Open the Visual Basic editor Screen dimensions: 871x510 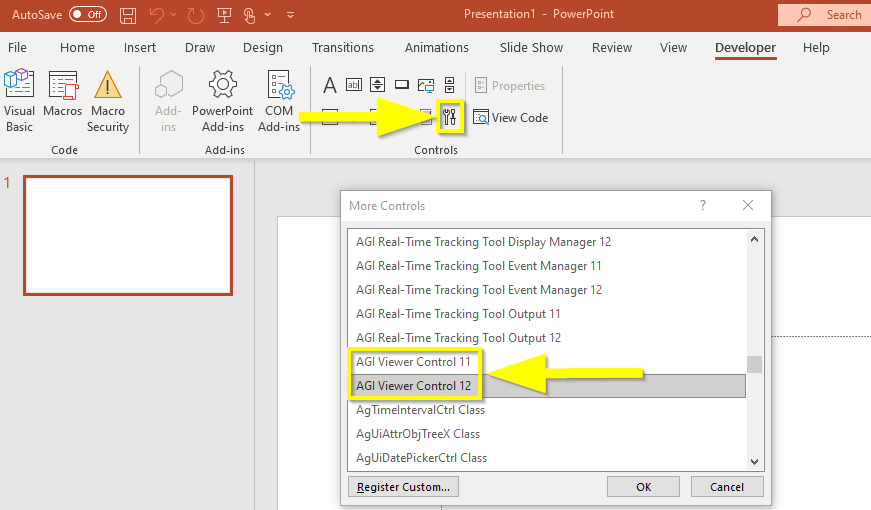click(x=19, y=101)
